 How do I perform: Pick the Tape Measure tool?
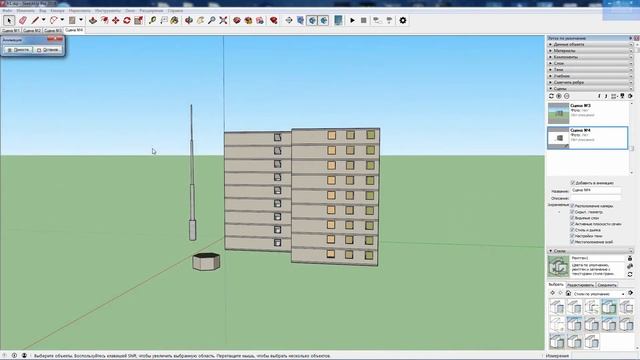152,20
